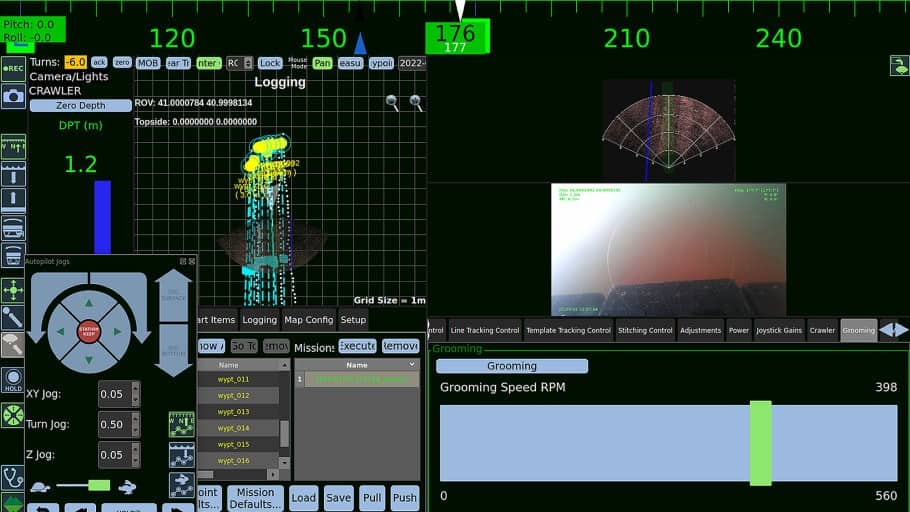Toggle the Waypoint mouse mode button
Viewport: 910px width, 512px height.
coord(381,63)
